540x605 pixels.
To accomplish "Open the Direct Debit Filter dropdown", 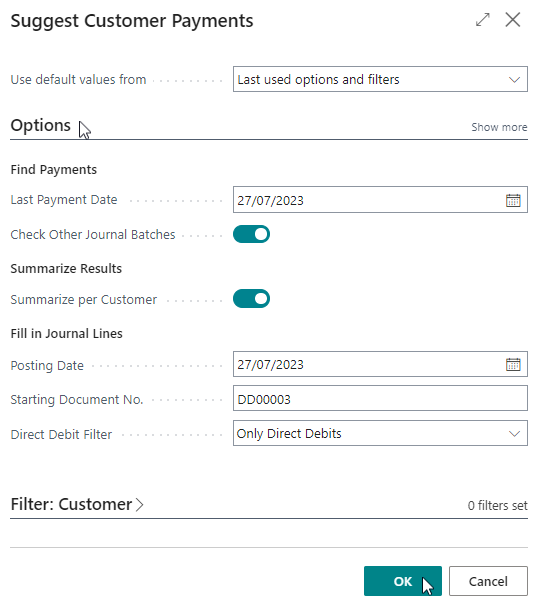I will [x=380, y=433].
